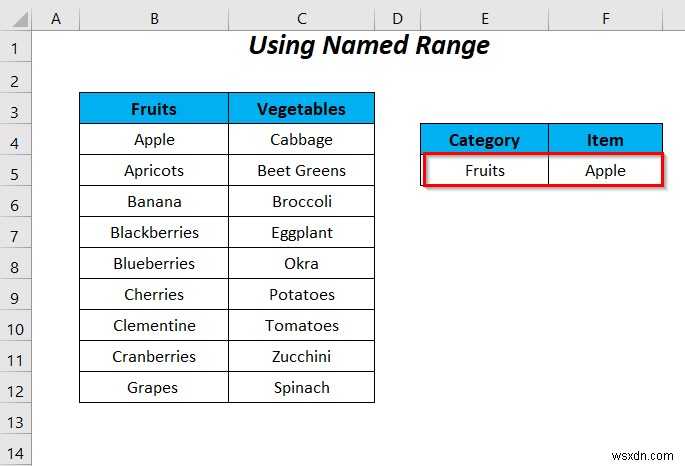Click the Using Named Range title

pyautogui.click(x=369, y=46)
